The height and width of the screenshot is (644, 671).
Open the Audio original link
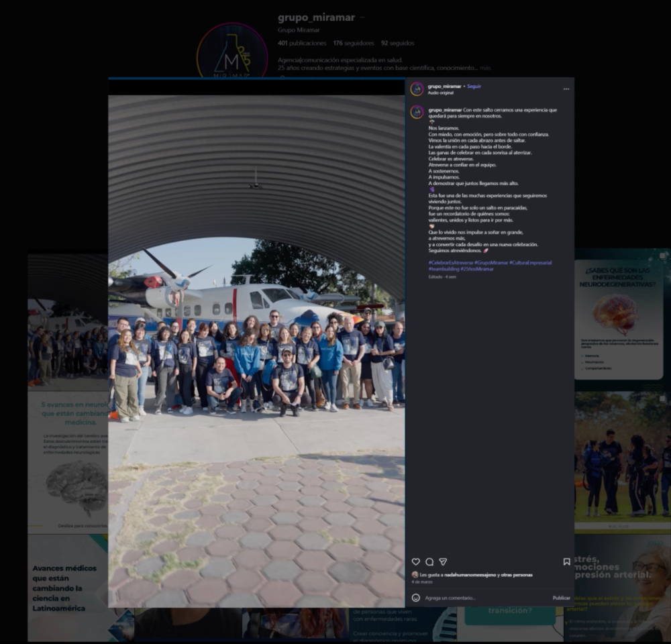pos(441,93)
